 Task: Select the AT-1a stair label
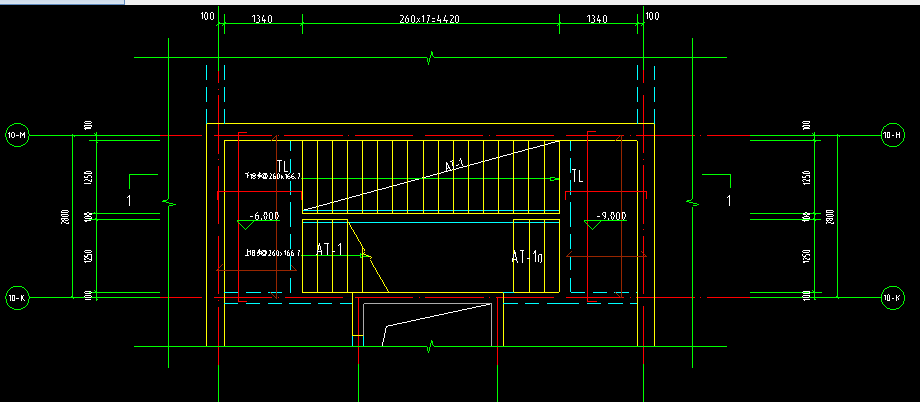pos(527,256)
